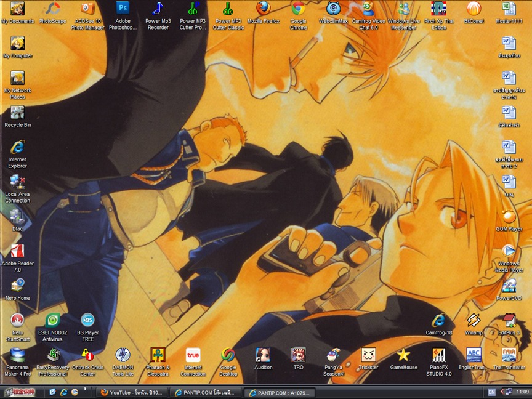Expand the Quick Launch overflow arrow

point(85,389)
